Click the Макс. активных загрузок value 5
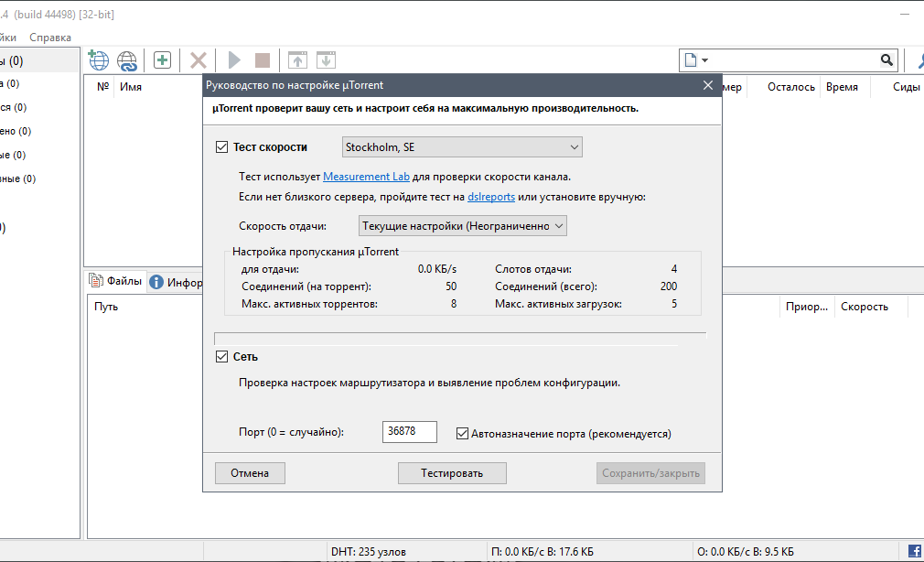The height and width of the screenshot is (562, 924). coord(674,304)
